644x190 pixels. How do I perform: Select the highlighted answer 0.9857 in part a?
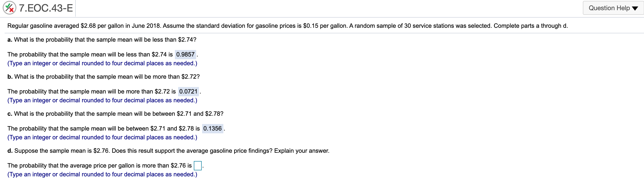[x=186, y=54]
